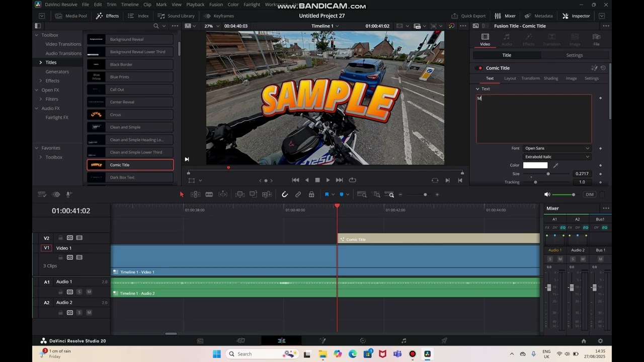This screenshot has height=362, width=644.
Task: Click the blue flag icon
Action: click(x=327, y=195)
